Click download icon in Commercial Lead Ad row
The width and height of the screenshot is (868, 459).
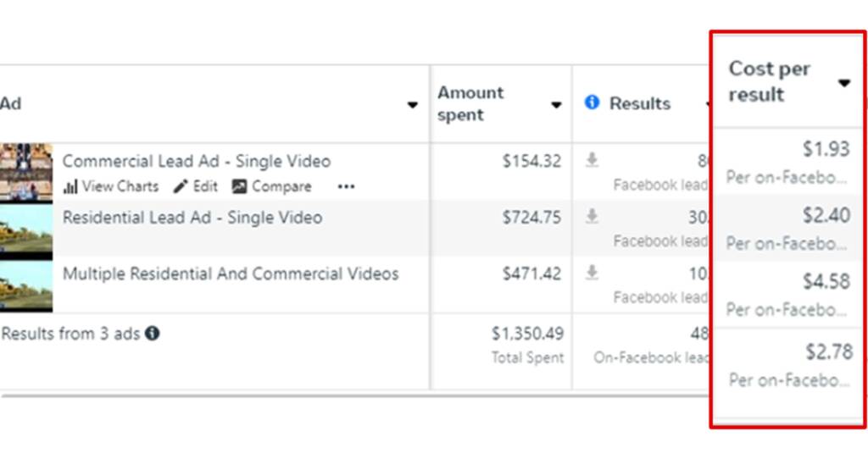pos(592,160)
